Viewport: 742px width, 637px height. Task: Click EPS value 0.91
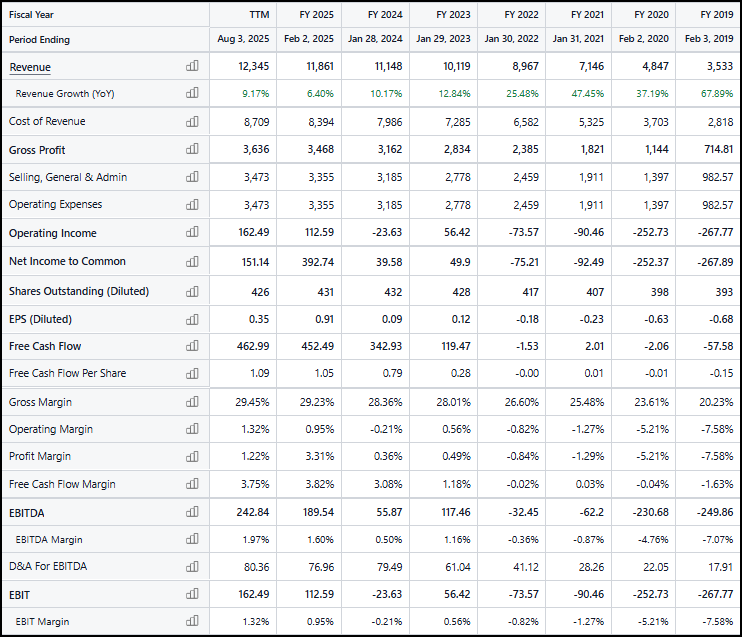[x=325, y=319]
